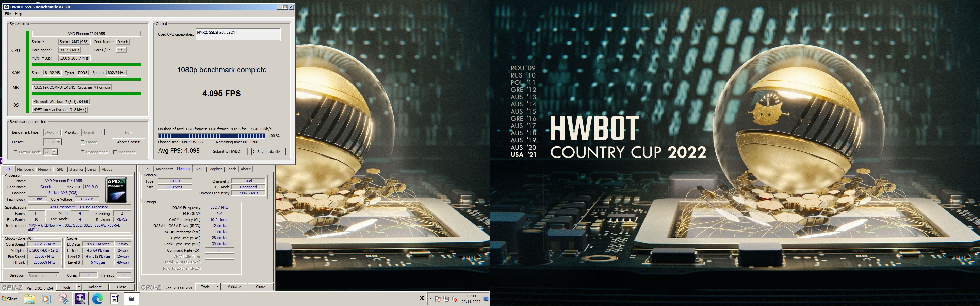Open the Windows Start menu
Image resolution: width=980 pixels, height=306 pixels.
pos(10,299)
